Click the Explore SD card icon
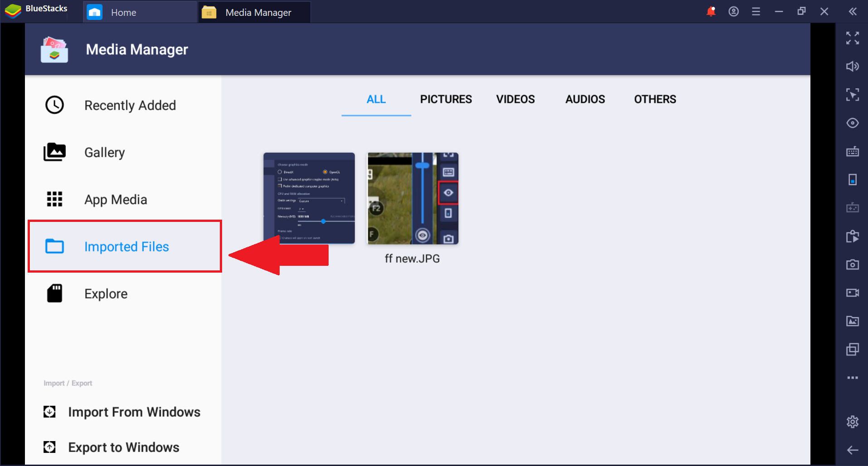The width and height of the screenshot is (868, 466). click(54, 293)
